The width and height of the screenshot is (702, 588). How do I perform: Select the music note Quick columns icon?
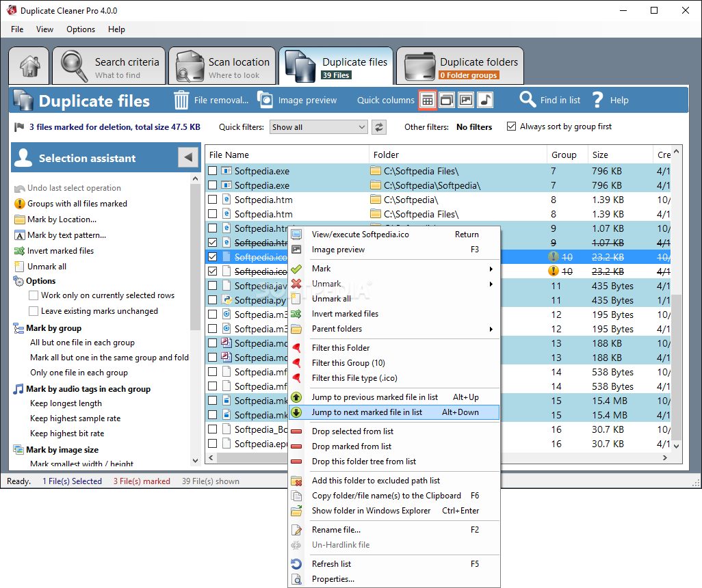tap(485, 100)
